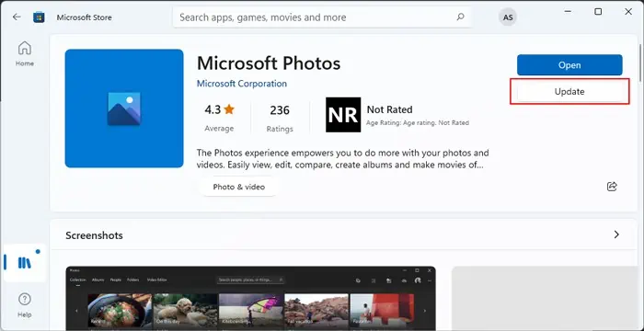Select the Age Rating detail text
644x331 pixels.
(x=418, y=123)
